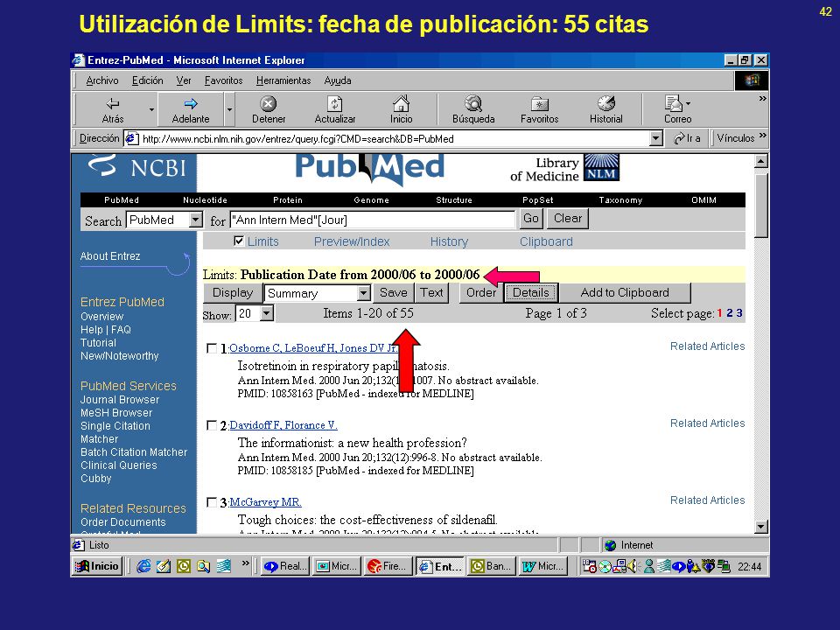Click the magnifier quick launch icon
Image resolution: width=840 pixels, height=630 pixels.
pyautogui.click(x=204, y=566)
